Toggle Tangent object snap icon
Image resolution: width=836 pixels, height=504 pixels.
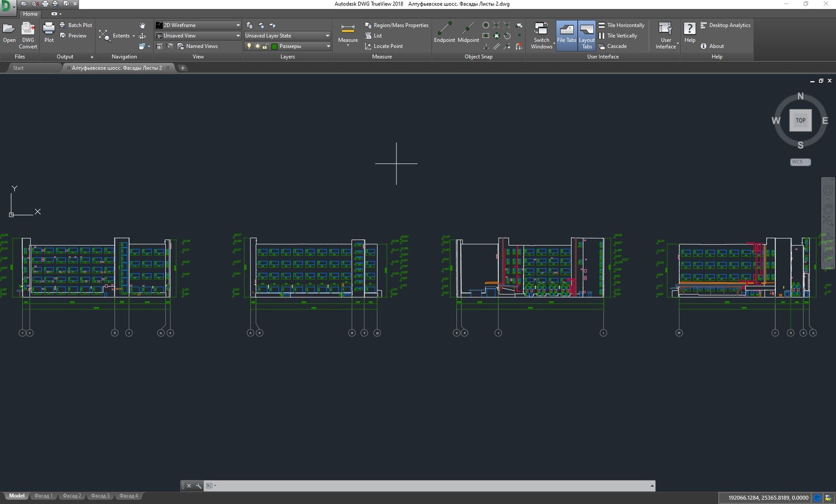pos(507,36)
